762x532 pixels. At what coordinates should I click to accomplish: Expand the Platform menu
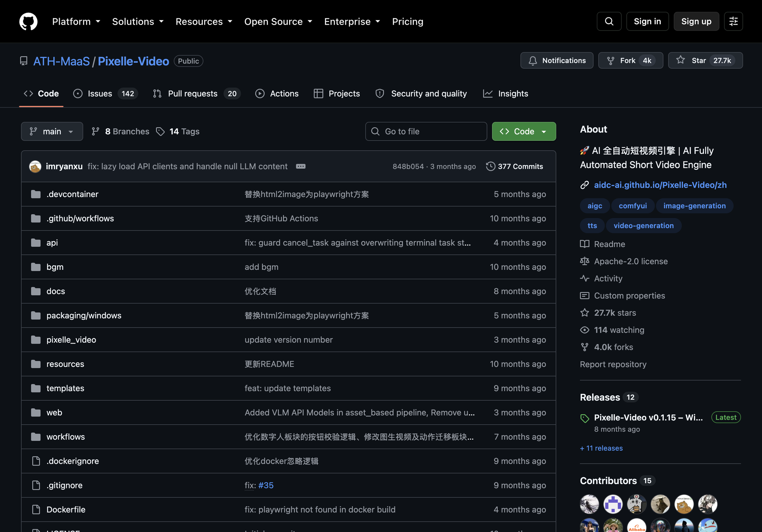(x=76, y=21)
